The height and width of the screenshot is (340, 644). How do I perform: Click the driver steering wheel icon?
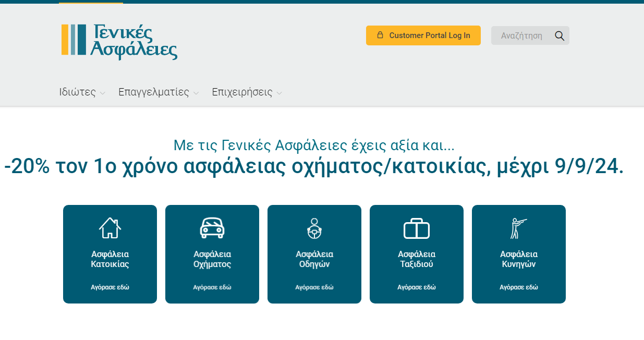tap(314, 228)
